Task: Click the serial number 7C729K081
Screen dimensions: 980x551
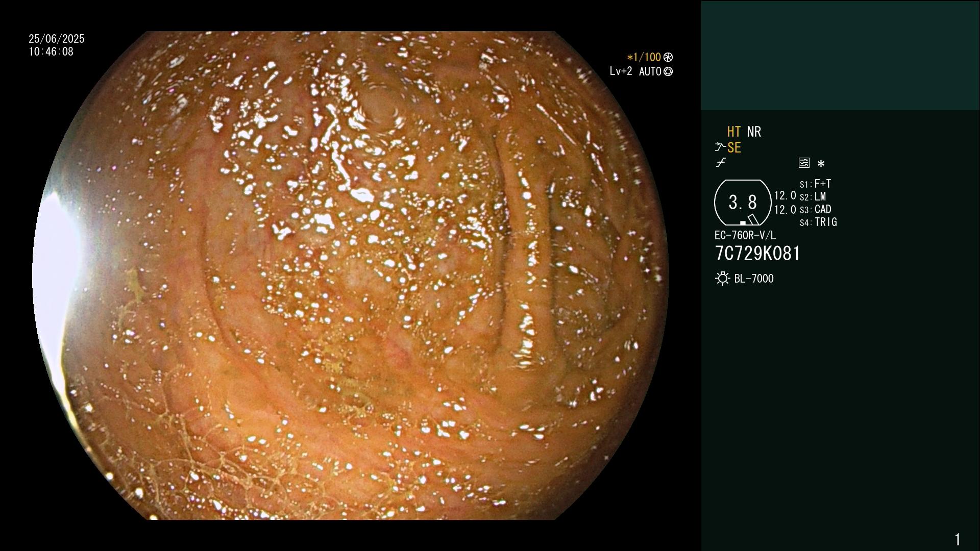Action: [757, 254]
